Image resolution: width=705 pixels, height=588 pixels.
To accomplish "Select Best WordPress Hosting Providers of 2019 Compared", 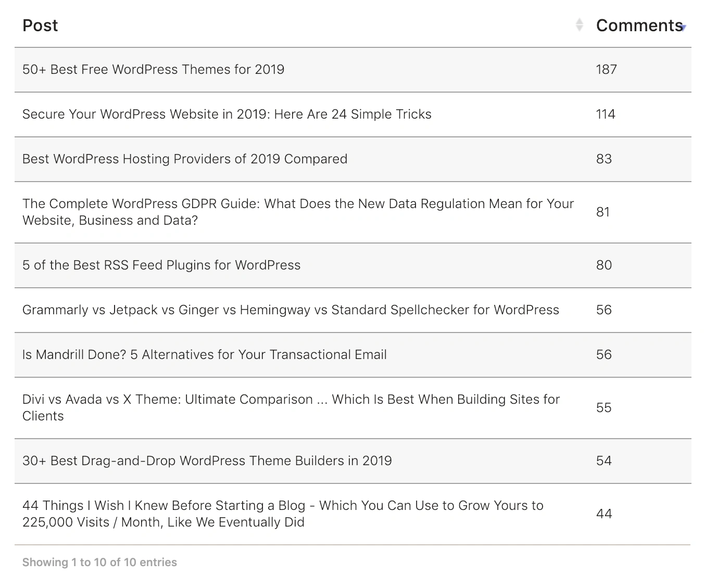I will 184,159.
